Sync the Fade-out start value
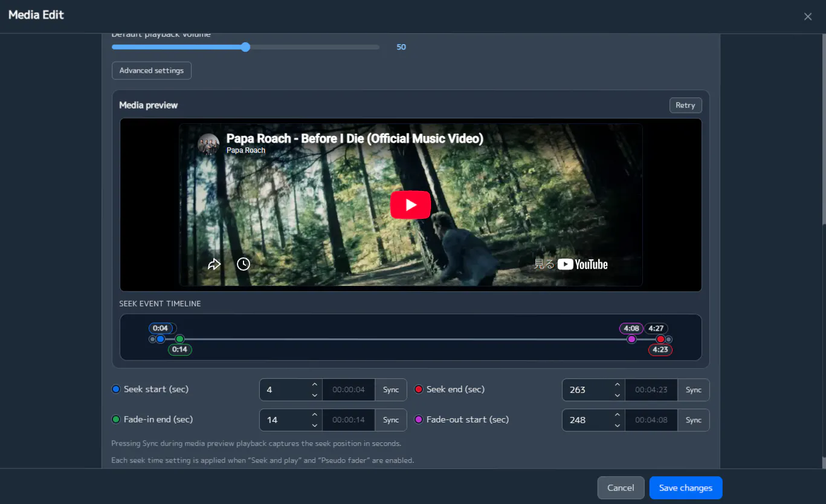 694,420
